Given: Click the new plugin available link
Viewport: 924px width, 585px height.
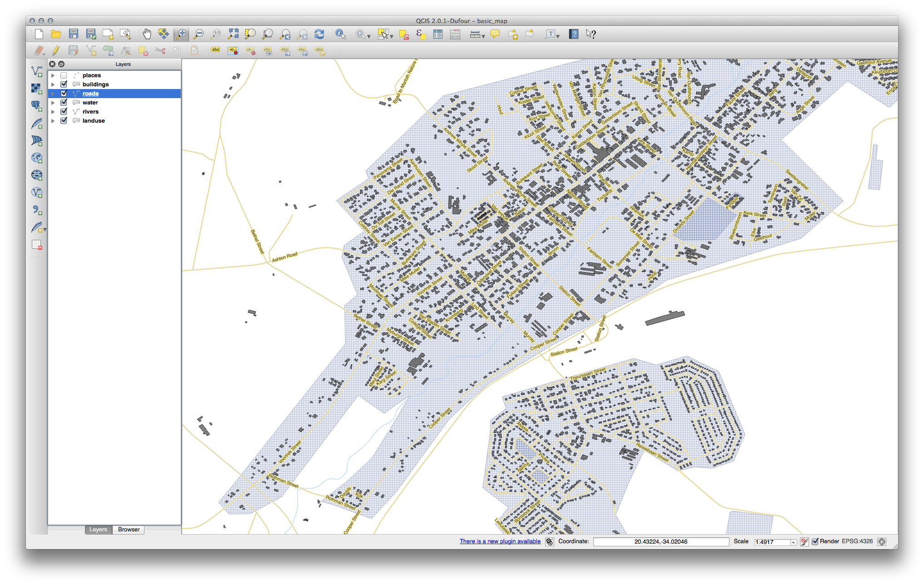Looking at the screenshot, I should pyautogui.click(x=500, y=541).
